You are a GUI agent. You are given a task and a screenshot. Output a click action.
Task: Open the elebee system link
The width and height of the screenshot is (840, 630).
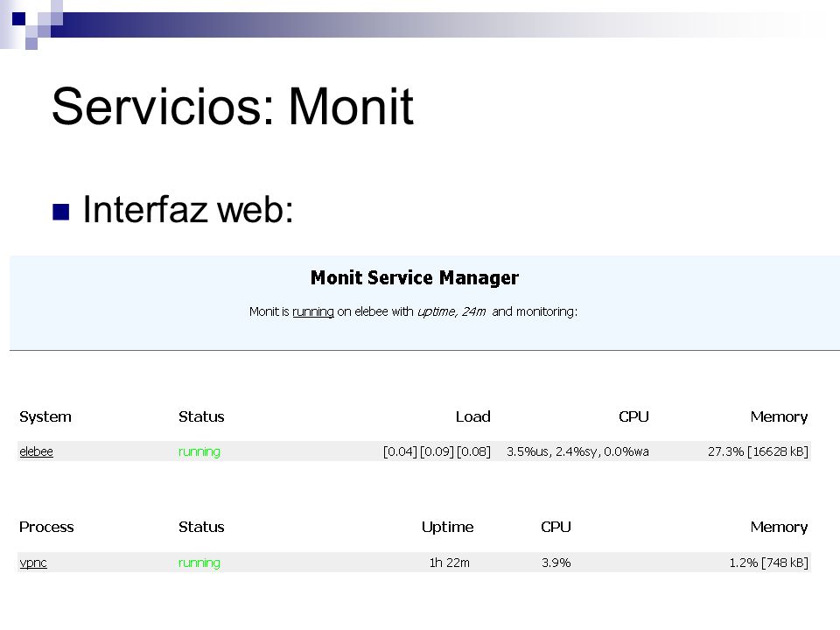coord(37,451)
